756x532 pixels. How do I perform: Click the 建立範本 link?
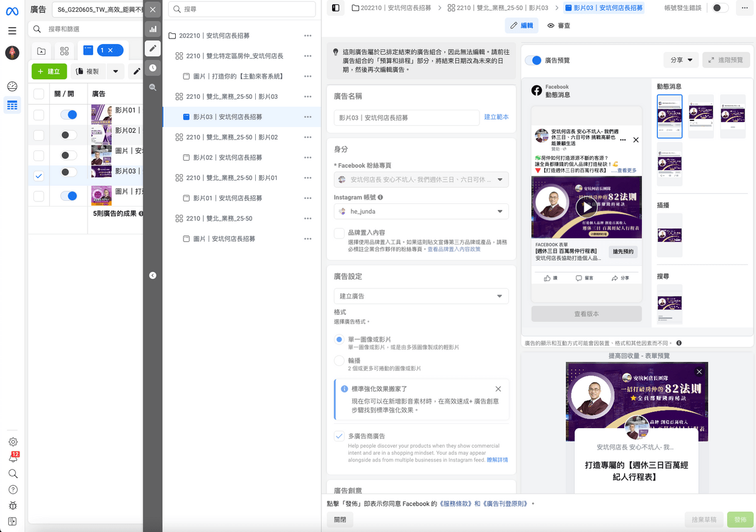(496, 117)
